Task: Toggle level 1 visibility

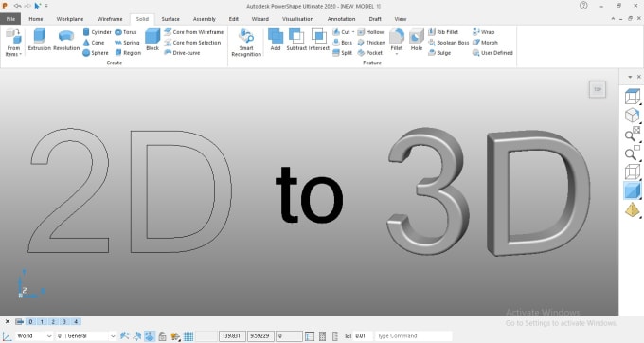Action: pos(42,321)
